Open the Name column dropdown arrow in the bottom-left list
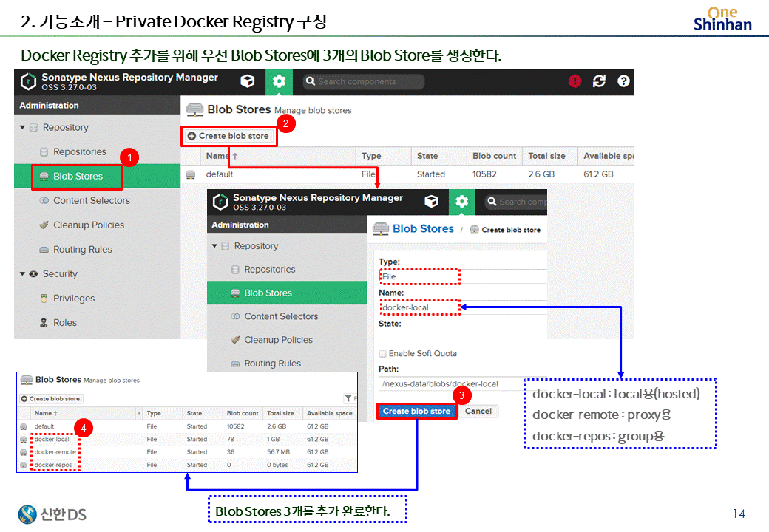Viewport: 769px width, 532px height. 139,414
